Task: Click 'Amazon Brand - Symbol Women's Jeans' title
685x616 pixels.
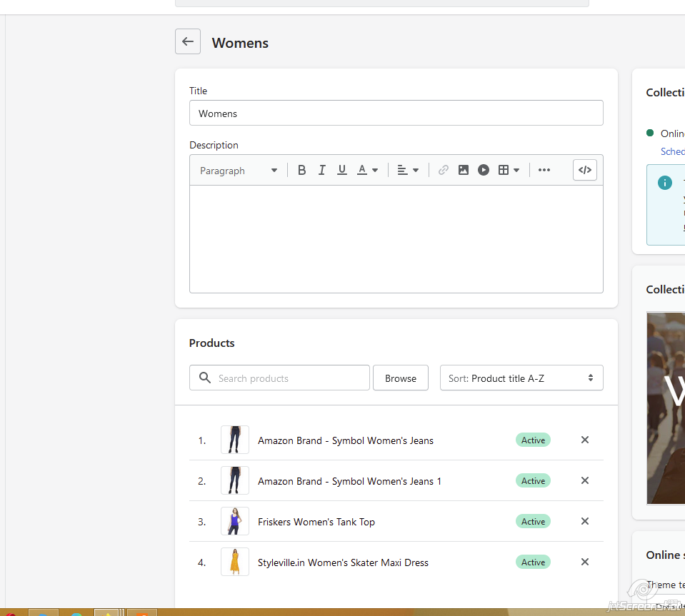Action: tap(346, 440)
